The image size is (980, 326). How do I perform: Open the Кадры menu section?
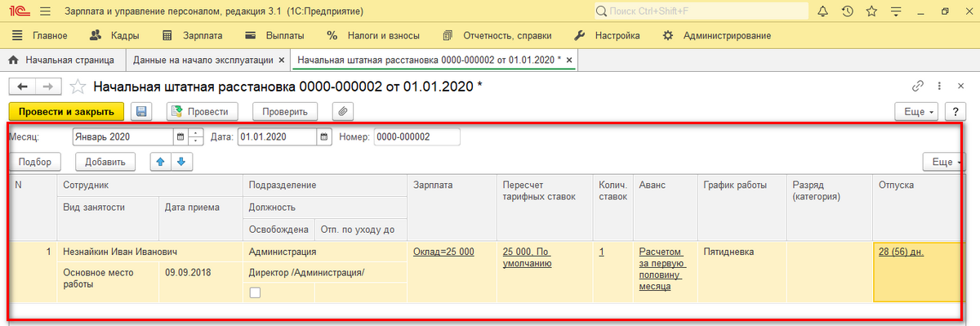114,36
